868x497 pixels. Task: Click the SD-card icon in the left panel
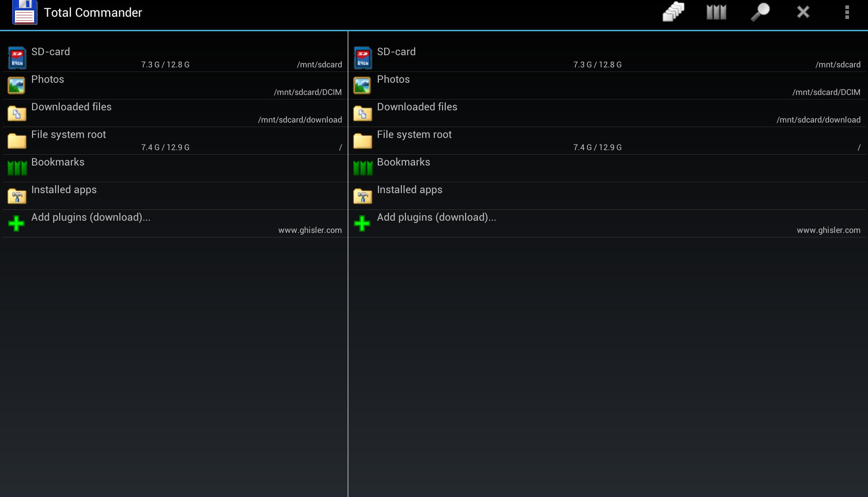pyautogui.click(x=17, y=58)
